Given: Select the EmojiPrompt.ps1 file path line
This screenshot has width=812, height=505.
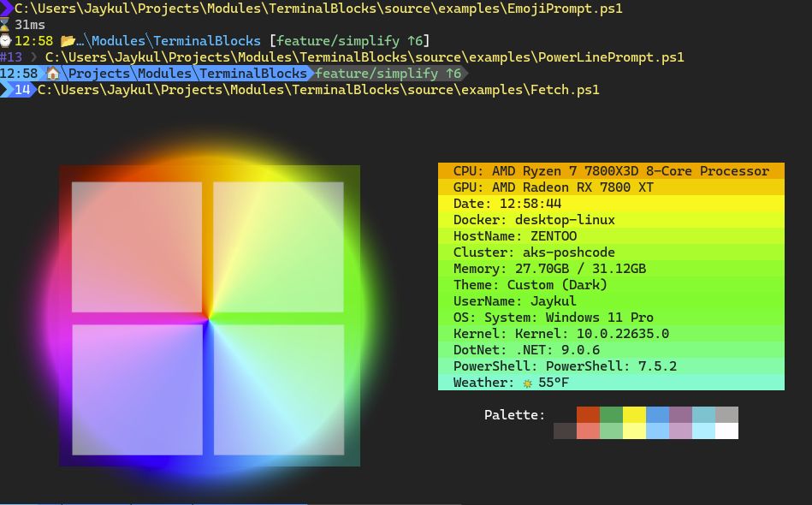Looking at the screenshot, I should pyautogui.click(x=318, y=9).
